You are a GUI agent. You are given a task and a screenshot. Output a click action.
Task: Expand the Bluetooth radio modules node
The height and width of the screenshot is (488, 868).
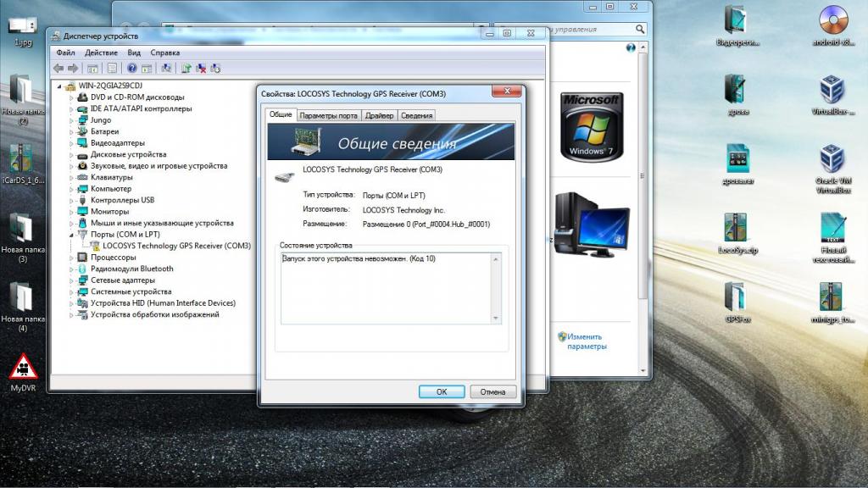click(x=72, y=269)
